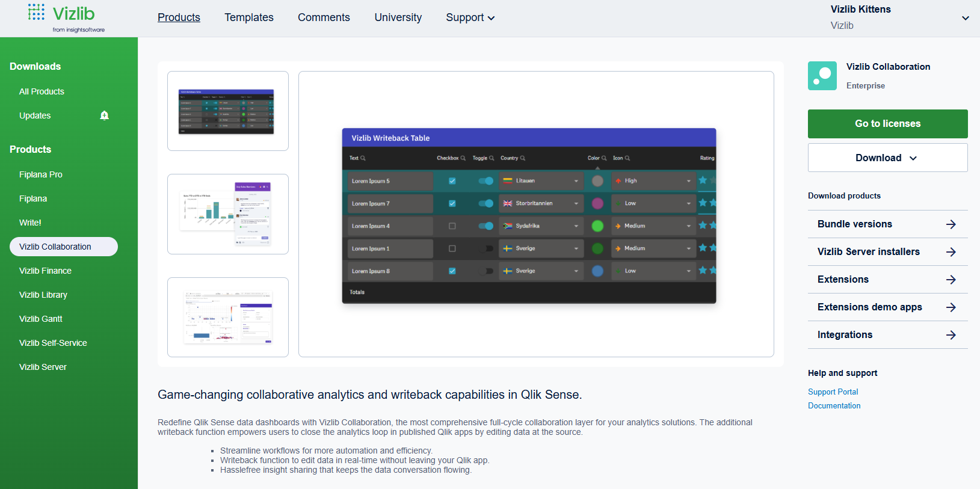This screenshot has width=980, height=489.
Task: Check the Lorem Ipsum 1 checkbox
Action: (452, 248)
